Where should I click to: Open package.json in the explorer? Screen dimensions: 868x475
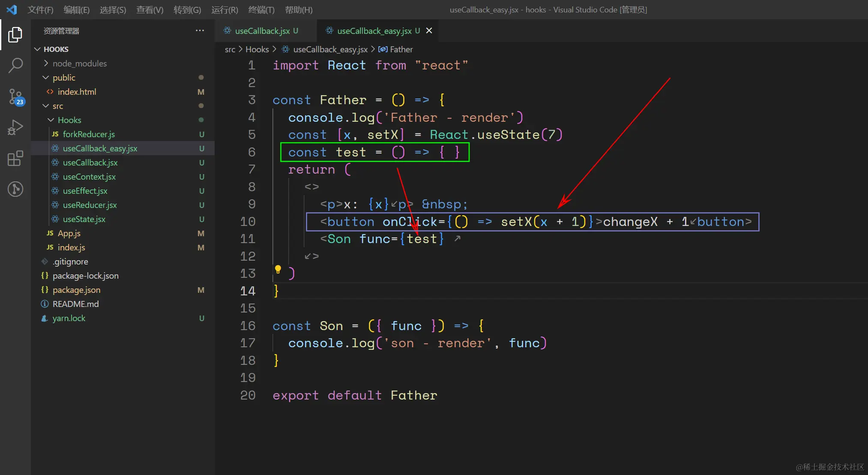pos(76,290)
